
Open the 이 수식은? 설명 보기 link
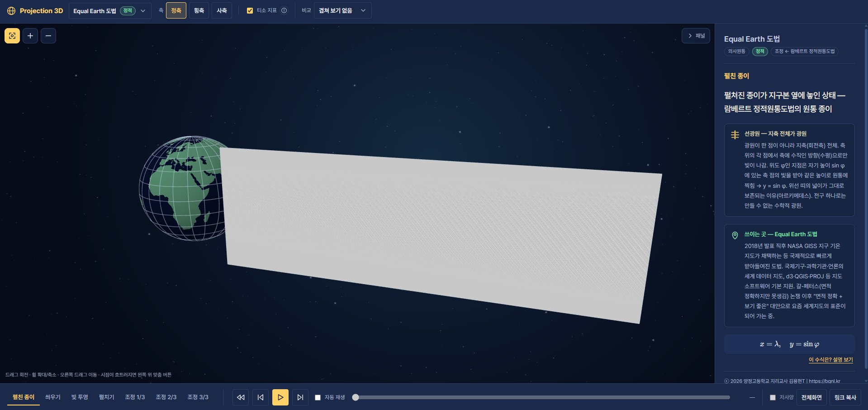click(x=830, y=360)
